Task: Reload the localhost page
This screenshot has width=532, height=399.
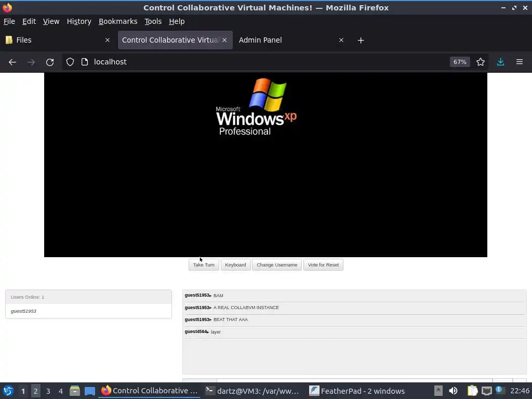Action: [x=50, y=62]
